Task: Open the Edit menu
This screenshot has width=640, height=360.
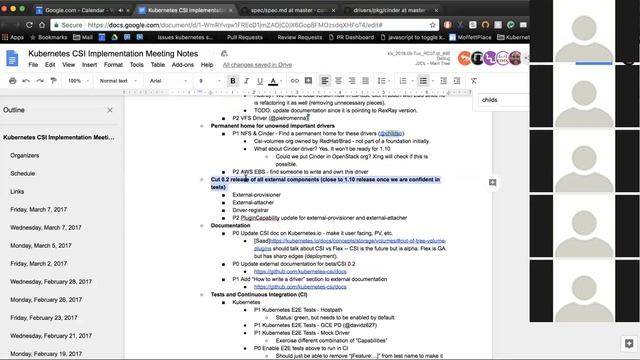Action: coord(50,65)
